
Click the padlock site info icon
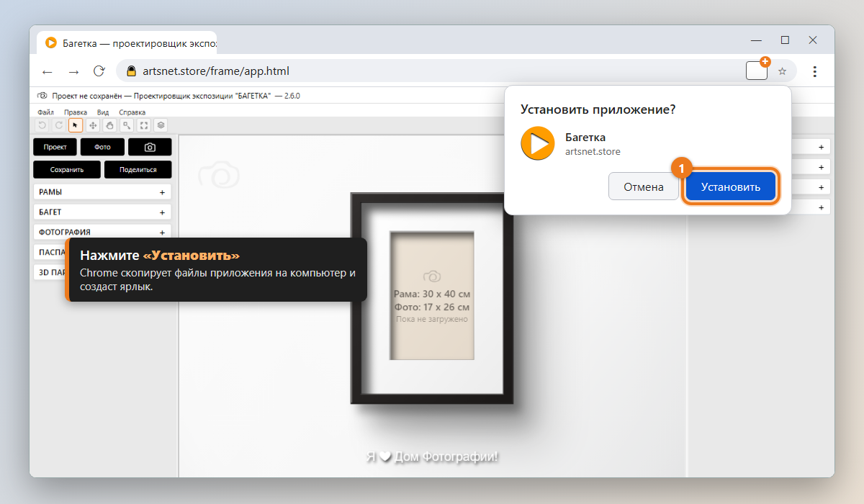[131, 71]
